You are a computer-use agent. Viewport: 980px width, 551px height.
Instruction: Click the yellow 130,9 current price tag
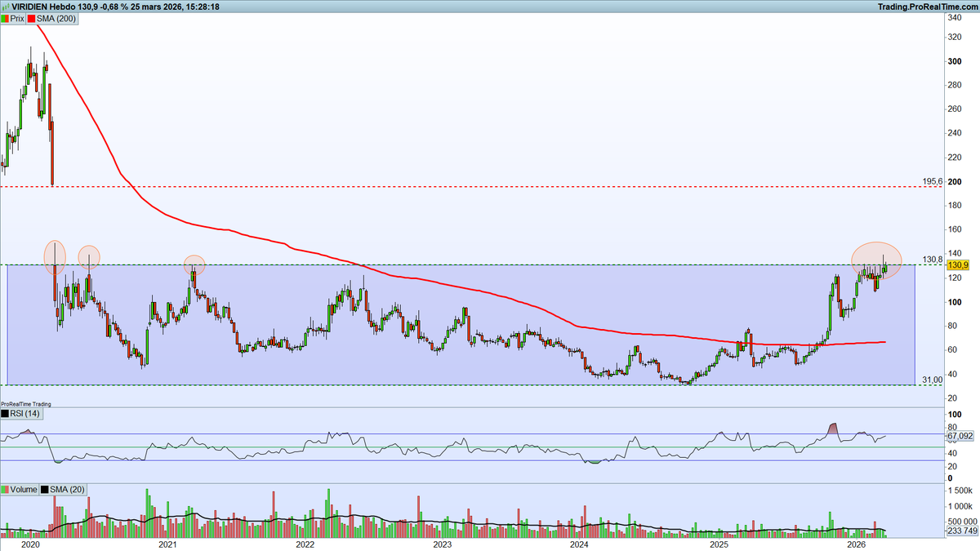click(x=957, y=265)
